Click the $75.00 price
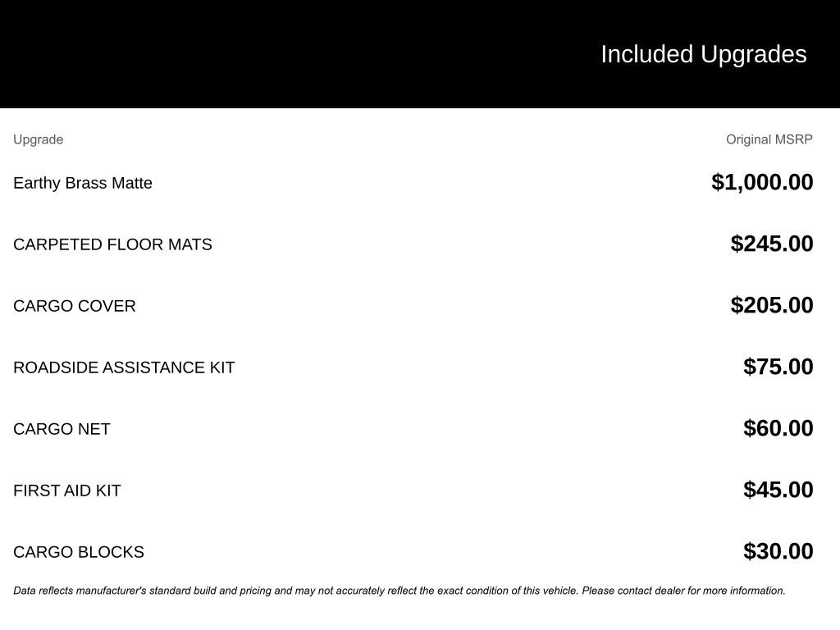Image resolution: width=840 pixels, height=630 pixels. (778, 367)
